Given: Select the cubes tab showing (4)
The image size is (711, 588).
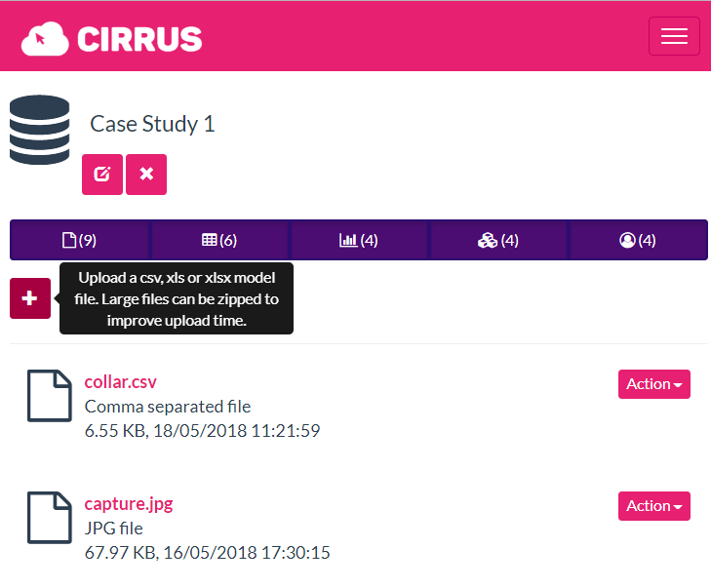Looking at the screenshot, I should [x=497, y=240].
